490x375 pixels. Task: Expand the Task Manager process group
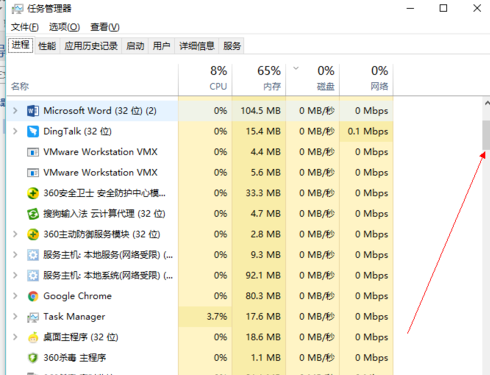[x=15, y=317]
